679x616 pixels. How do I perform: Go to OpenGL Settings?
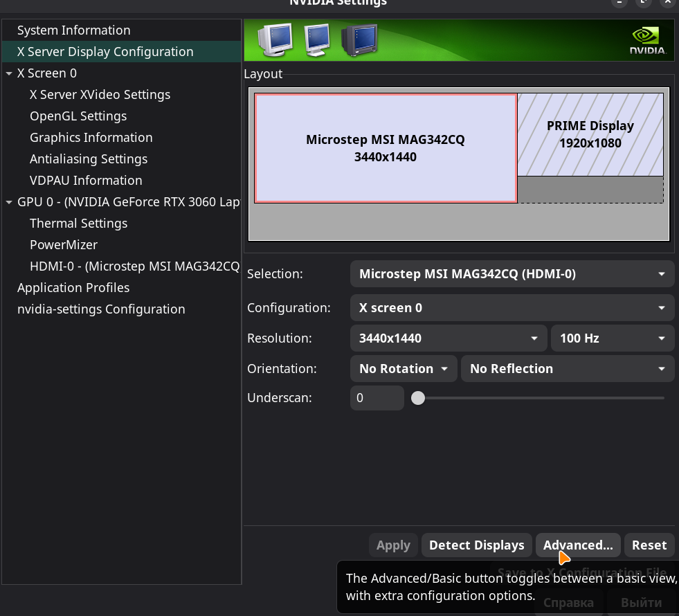[x=78, y=116]
